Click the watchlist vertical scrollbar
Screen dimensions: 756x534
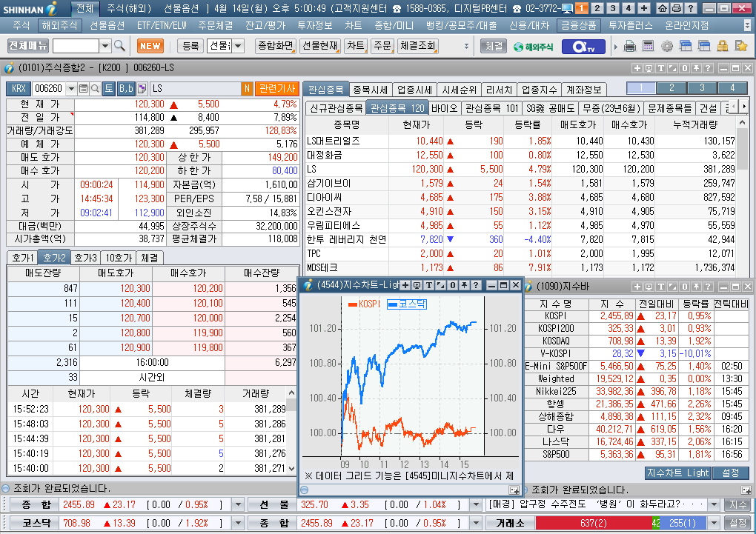tap(742, 196)
